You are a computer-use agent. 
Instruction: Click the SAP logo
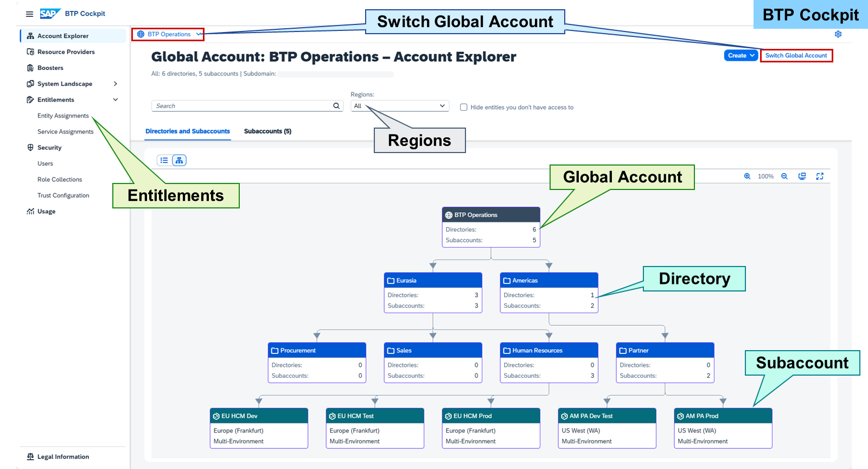click(x=50, y=14)
